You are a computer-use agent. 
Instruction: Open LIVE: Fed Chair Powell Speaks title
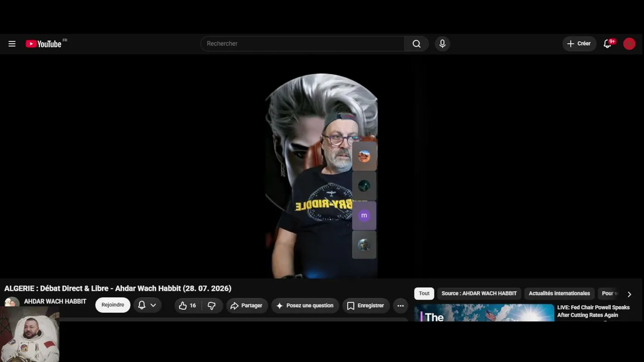[x=593, y=311]
